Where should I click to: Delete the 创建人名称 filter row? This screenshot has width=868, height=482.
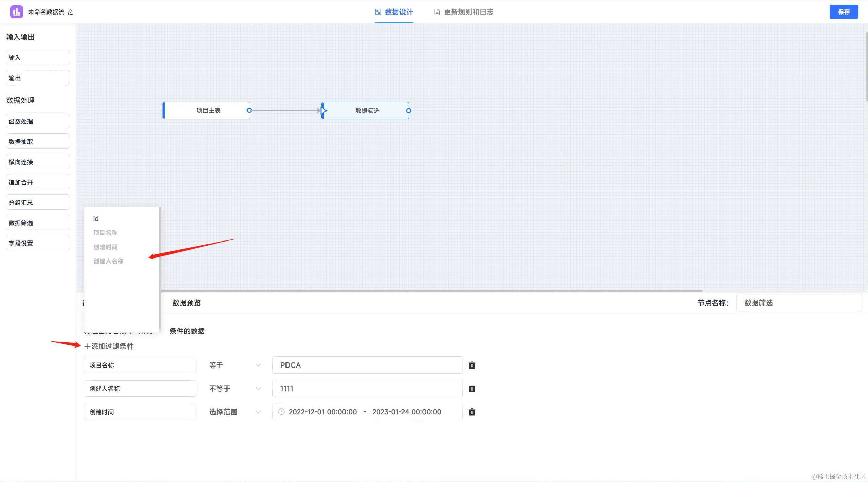(472, 389)
